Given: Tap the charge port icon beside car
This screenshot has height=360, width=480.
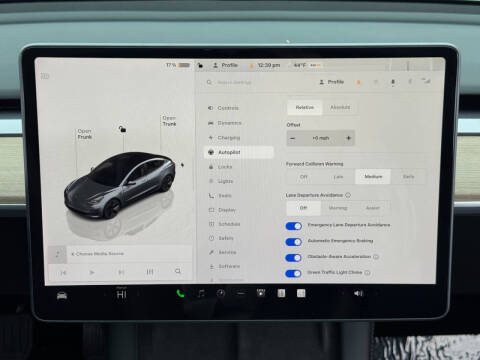Looking at the screenshot, I should 182,165.
